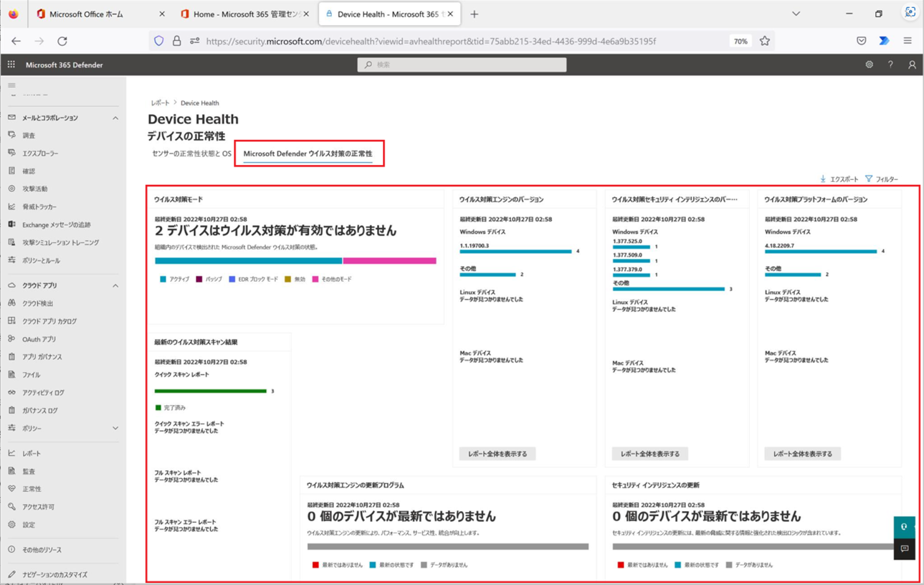Go back in browser history
Viewport: 924px width, 585px height.
[16, 41]
